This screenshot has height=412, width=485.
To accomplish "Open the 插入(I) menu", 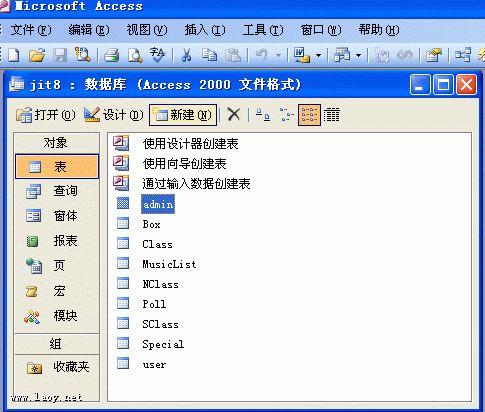I will pyautogui.click(x=205, y=30).
